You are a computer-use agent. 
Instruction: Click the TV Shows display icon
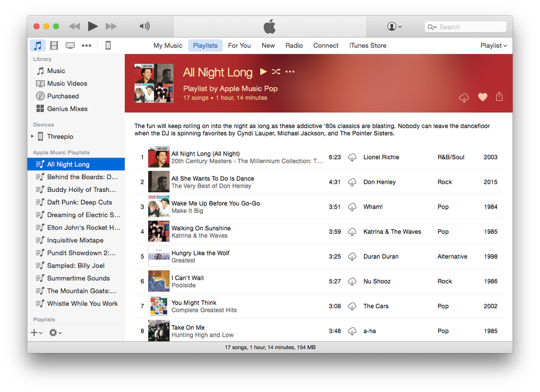[70, 45]
